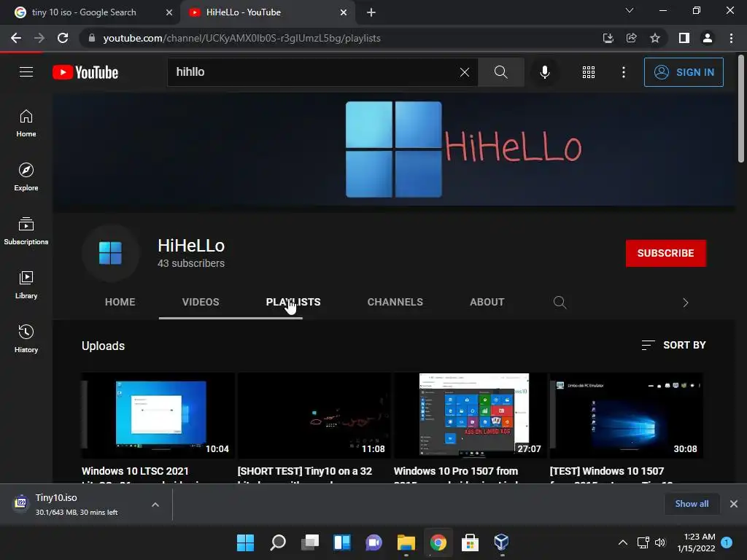Reload the YouTube page
The width and height of the screenshot is (747, 560).
pyautogui.click(x=63, y=38)
